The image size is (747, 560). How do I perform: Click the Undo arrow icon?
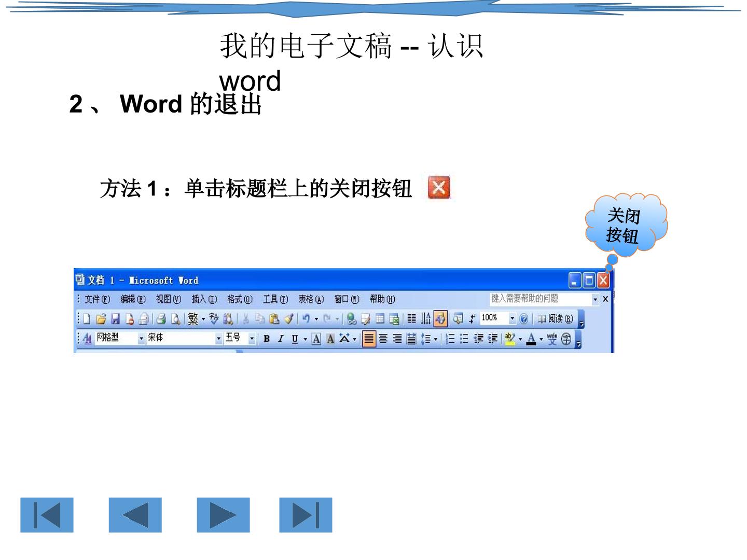point(306,319)
